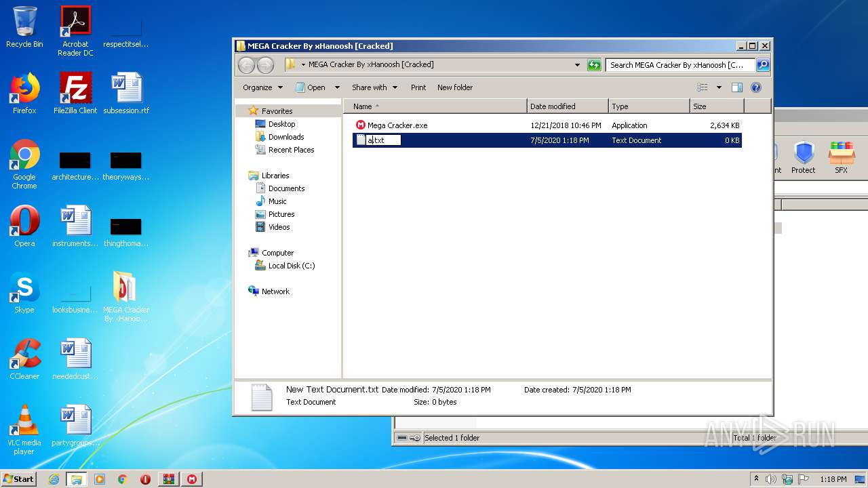Expand view options dropdown arrow
Viewport: 868px width, 488px height.
(x=719, y=87)
